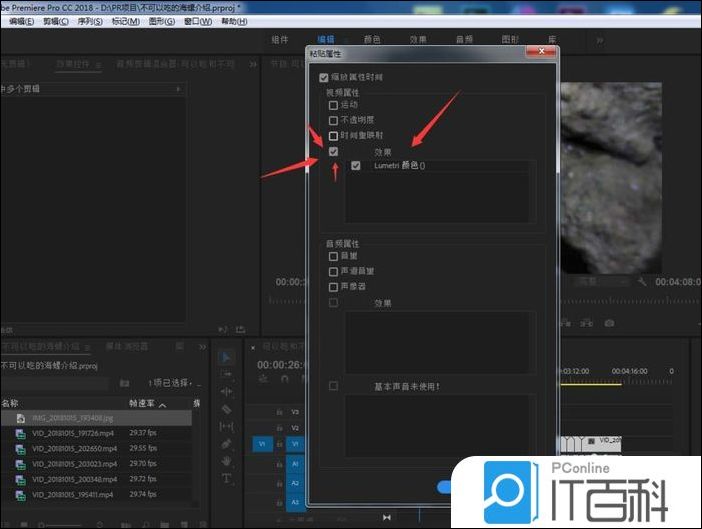Enable the 声像器 checkbox
This screenshot has width=702, height=529.
coord(333,287)
